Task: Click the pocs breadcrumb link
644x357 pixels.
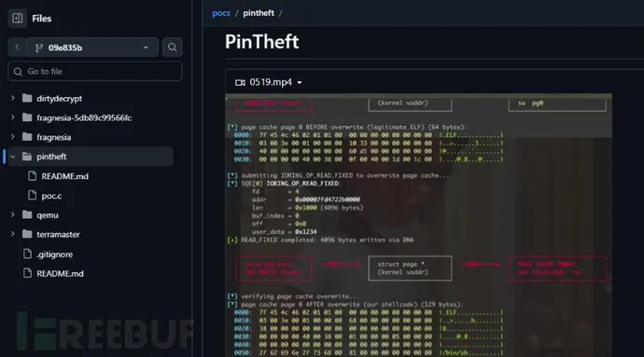Action: click(x=221, y=13)
